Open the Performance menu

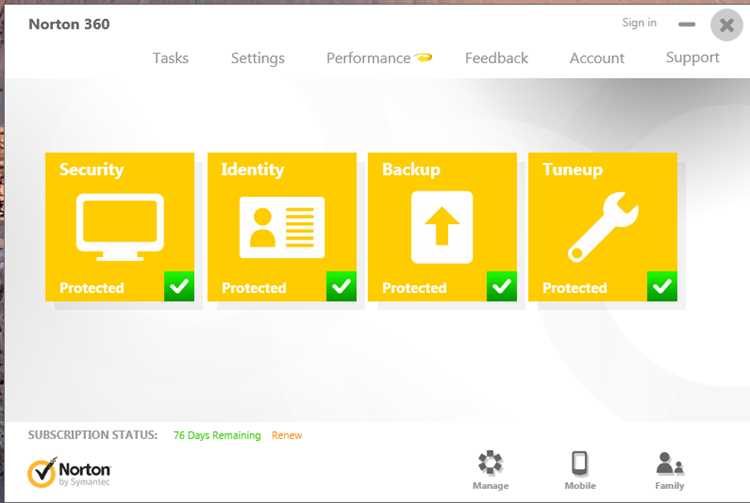pos(368,58)
